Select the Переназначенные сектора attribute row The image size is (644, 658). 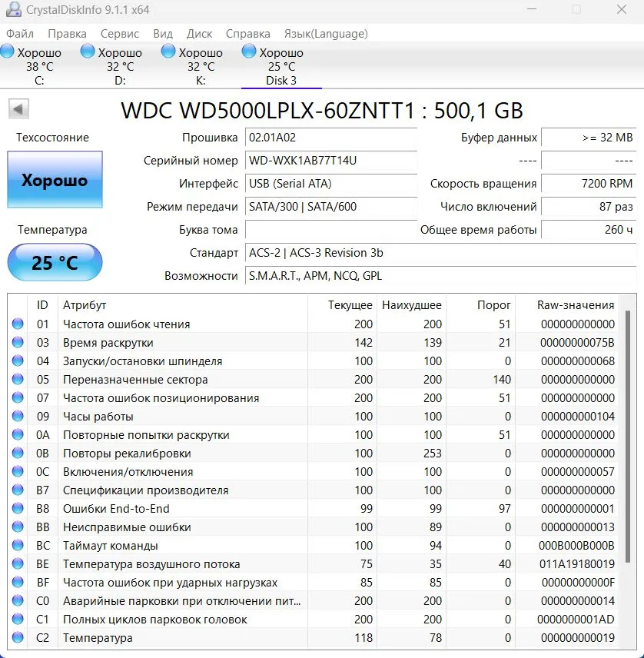point(313,380)
